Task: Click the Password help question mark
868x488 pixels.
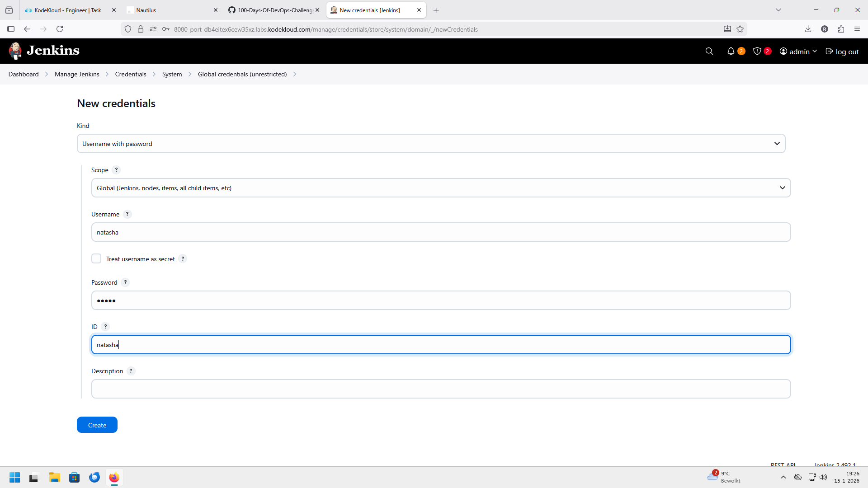Action: point(125,282)
